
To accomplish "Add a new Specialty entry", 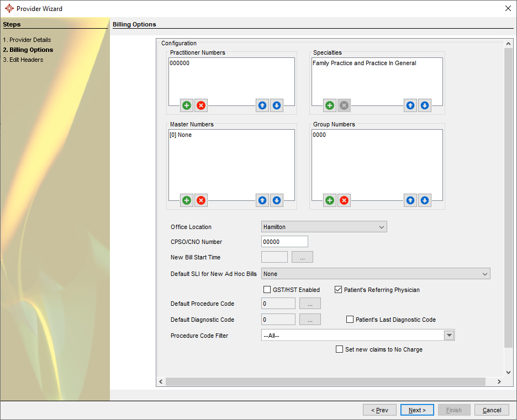I will 330,105.
